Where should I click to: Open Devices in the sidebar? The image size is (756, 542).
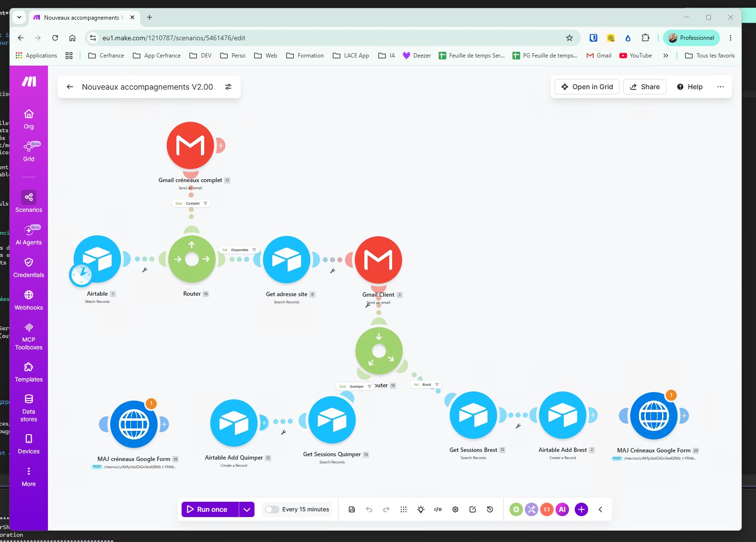point(29,444)
